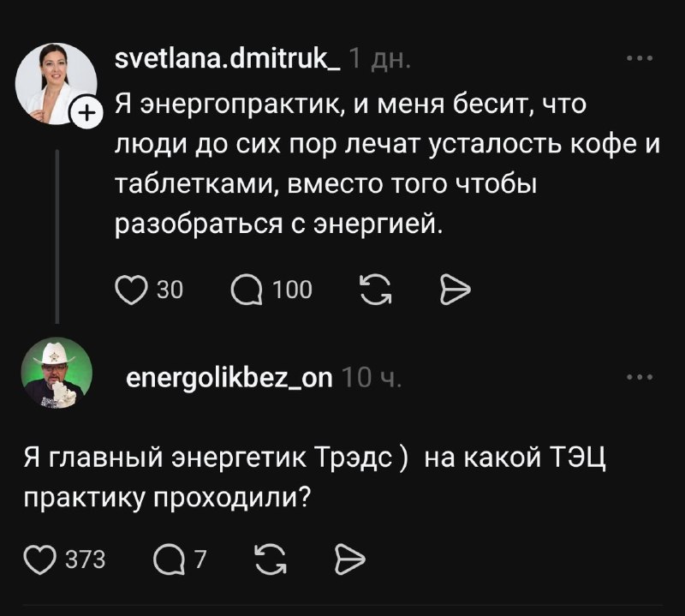The height and width of the screenshot is (616, 685).
Task: Click the 100 replies count
Action: 292,290
